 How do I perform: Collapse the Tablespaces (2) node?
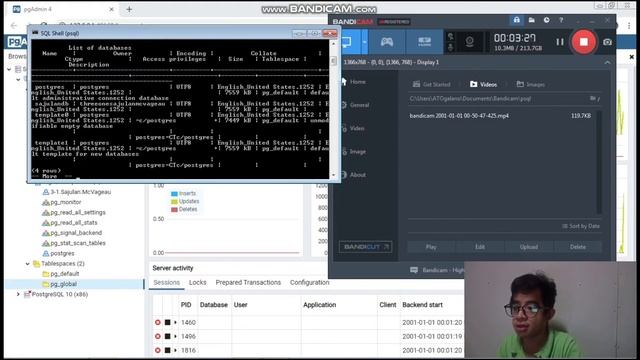[28, 264]
